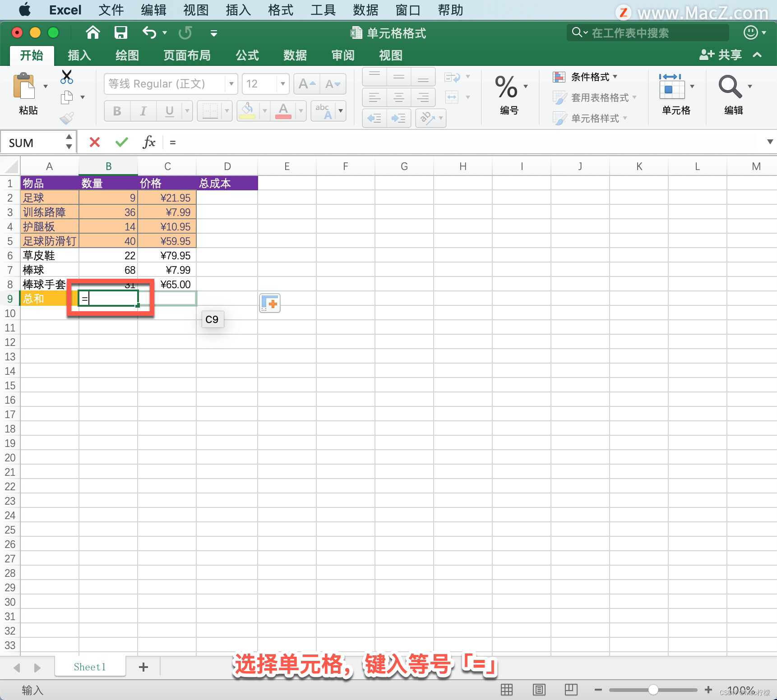Open the percent Number format icon

(506, 87)
